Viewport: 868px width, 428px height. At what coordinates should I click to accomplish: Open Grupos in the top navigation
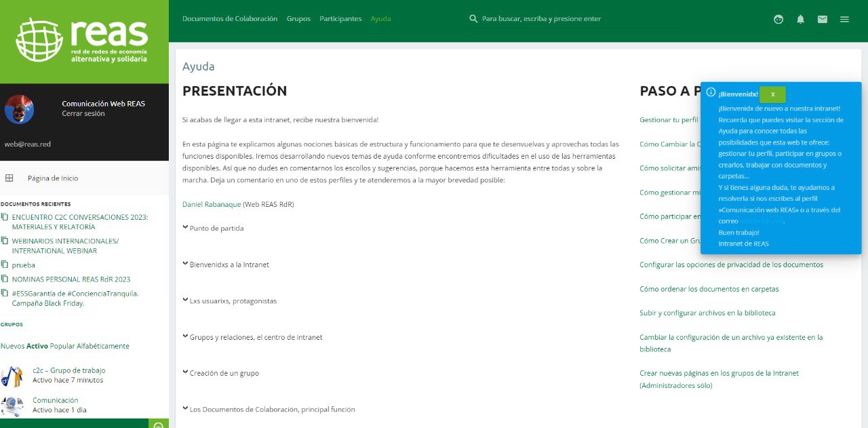(x=298, y=19)
